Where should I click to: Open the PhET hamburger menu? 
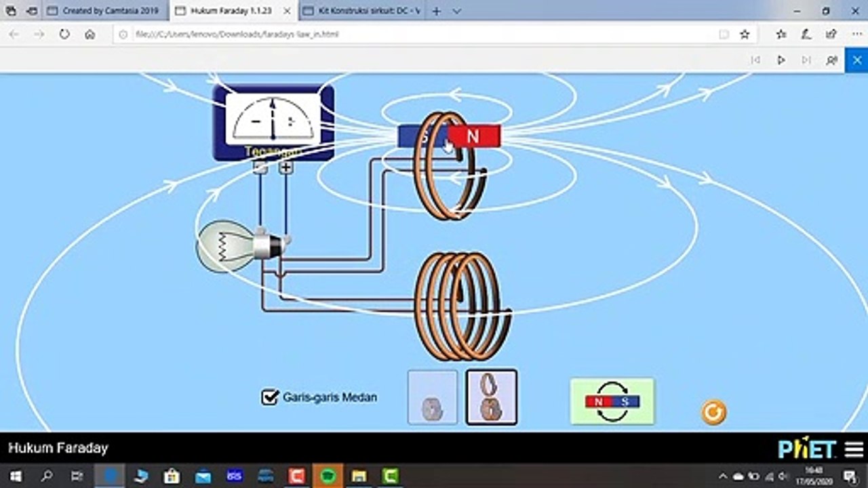854,449
